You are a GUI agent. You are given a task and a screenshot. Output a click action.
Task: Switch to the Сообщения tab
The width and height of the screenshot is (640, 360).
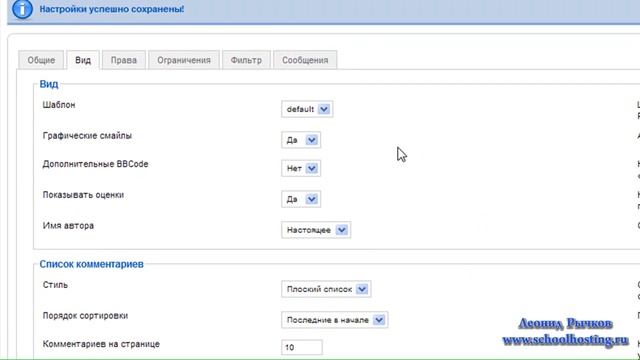(305, 60)
